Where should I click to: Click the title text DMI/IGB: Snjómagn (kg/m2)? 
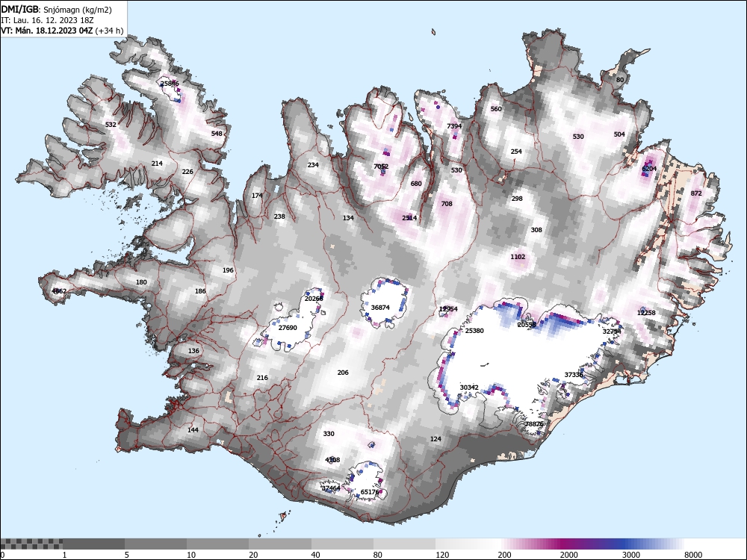56,10
